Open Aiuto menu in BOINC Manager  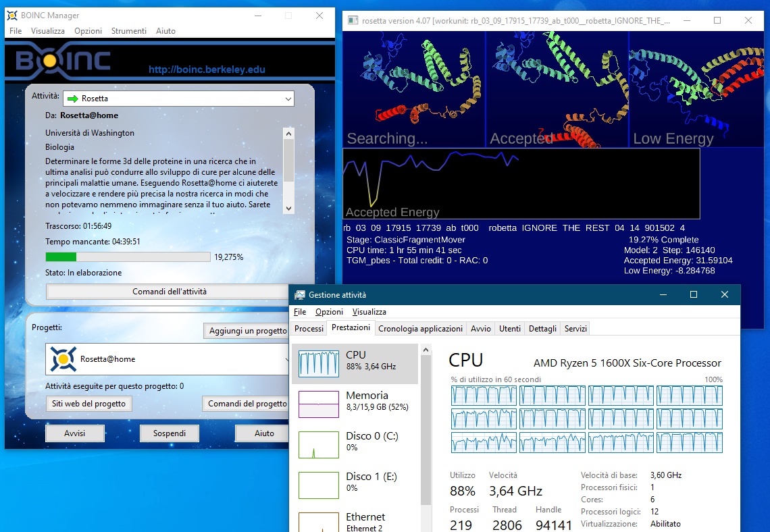165,31
